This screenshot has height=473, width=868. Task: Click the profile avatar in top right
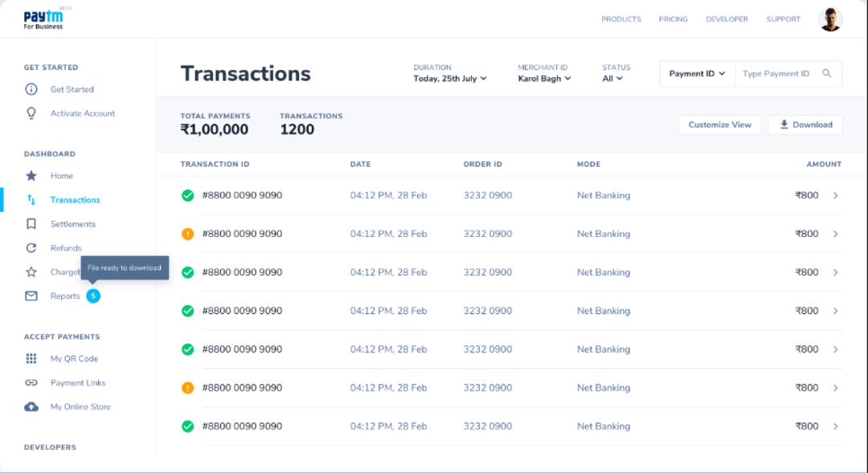(830, 18)
